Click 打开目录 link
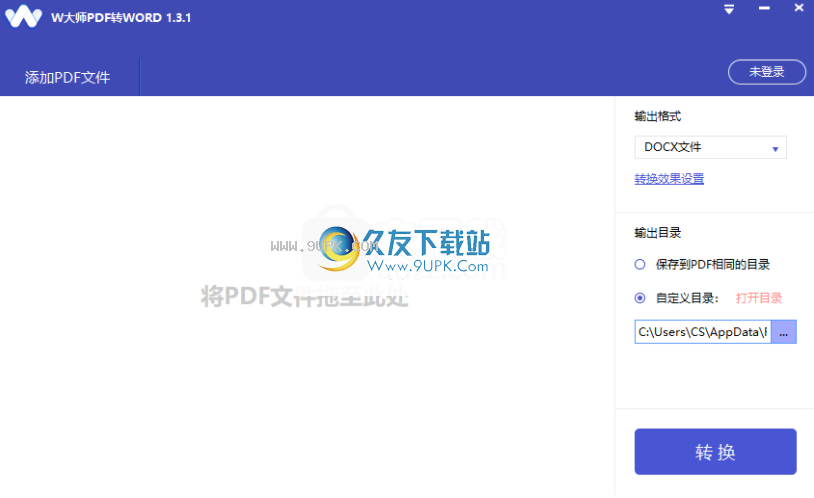Viewport: 814px width, 498px height. point(758,298)
